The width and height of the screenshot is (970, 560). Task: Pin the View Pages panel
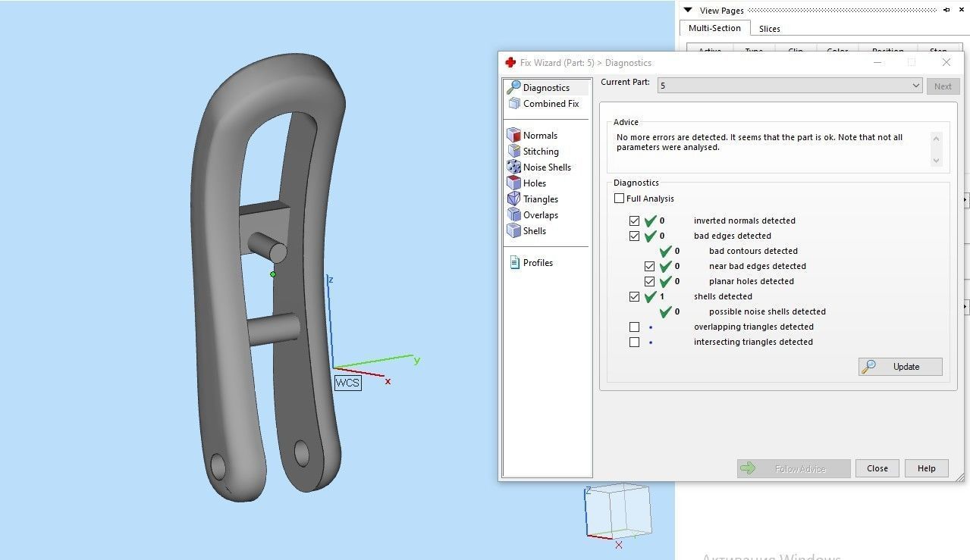click(946, 10)
